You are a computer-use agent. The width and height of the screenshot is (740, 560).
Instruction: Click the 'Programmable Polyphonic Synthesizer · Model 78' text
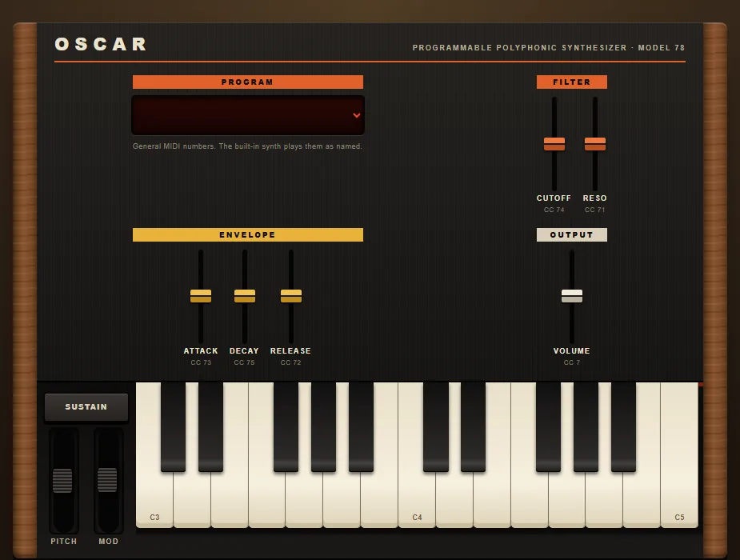pos(548,48)
